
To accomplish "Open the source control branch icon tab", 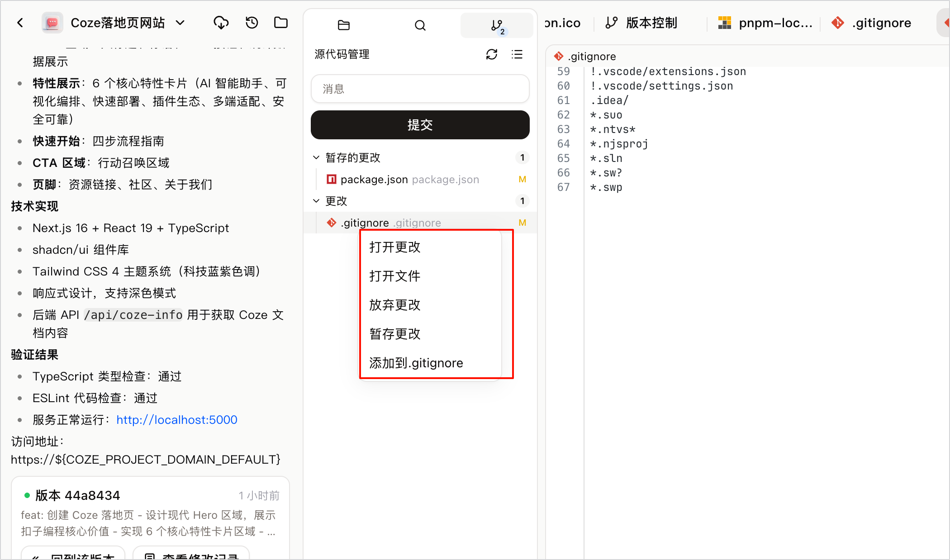I will pos(497,25).
